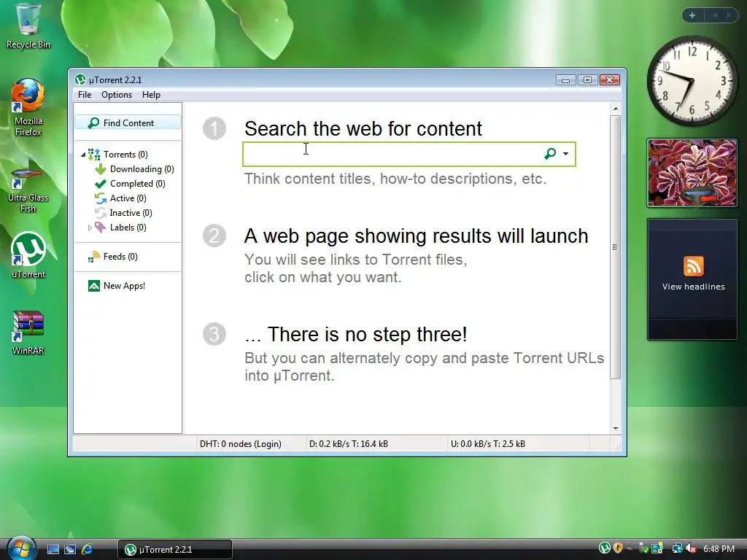This screenshot has width=747, height=560.
Task: Open Mozilla Firefox desktop shortcut
Action: click(x=28, y=108)
